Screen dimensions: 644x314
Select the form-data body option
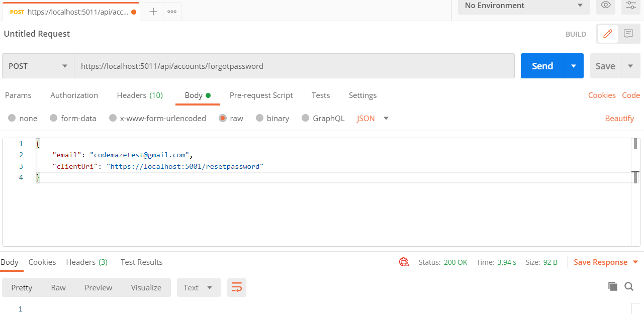73,119
